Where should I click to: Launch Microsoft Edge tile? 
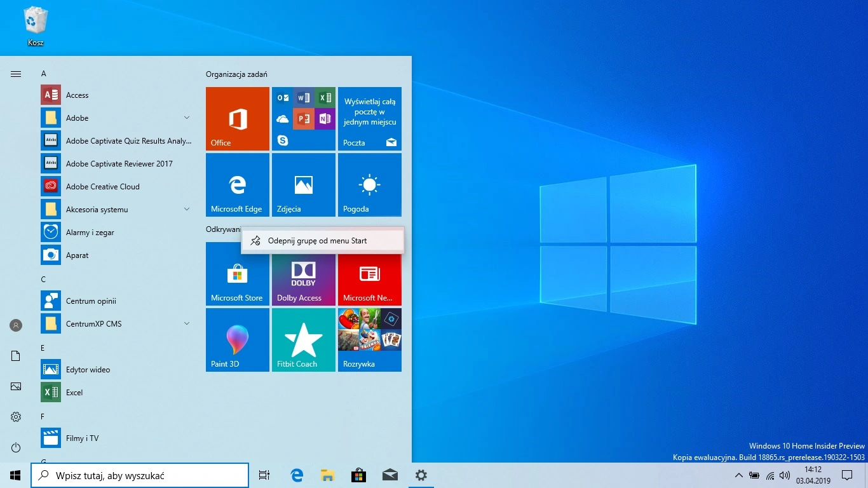[237, 185]
